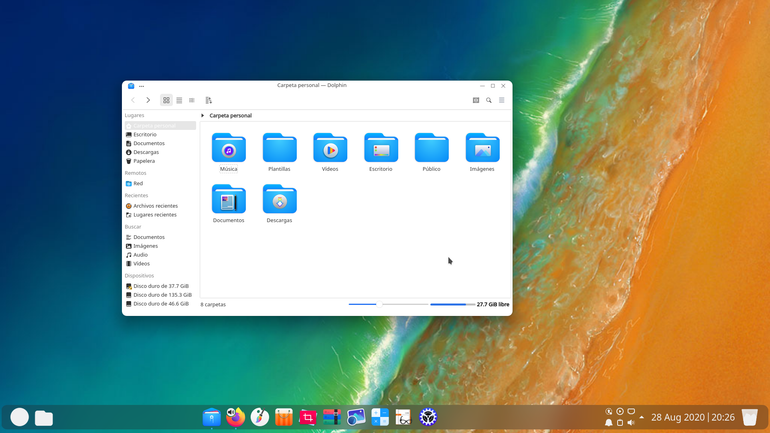Open Disco duro de 37.7 GiB

pyautogui.click(x=160, y=286)
